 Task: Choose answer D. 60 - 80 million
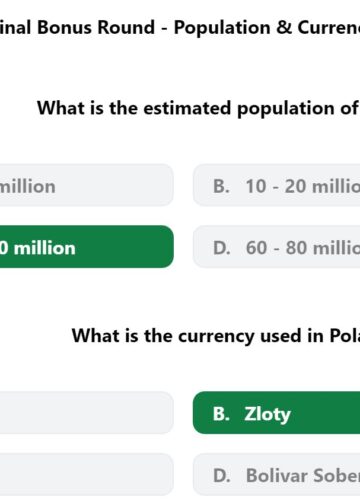277,247
